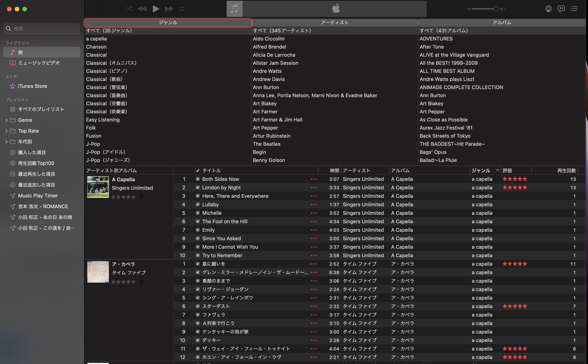Image resolution: width=588 pixels, height=364 pixels.
Task: Show lyrics with the speech bubble icon
Action: click(561, 9)
